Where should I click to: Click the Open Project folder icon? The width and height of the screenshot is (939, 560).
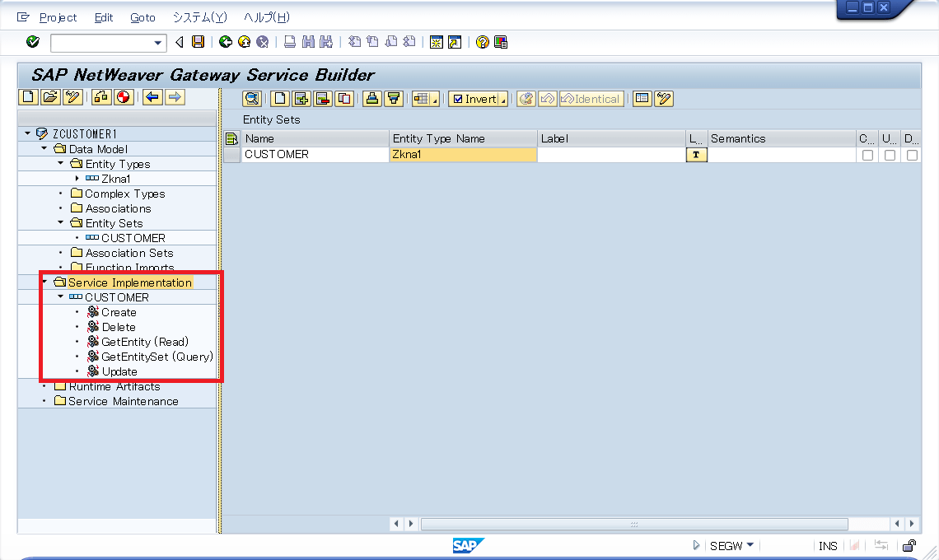click(x=51, y=97)
